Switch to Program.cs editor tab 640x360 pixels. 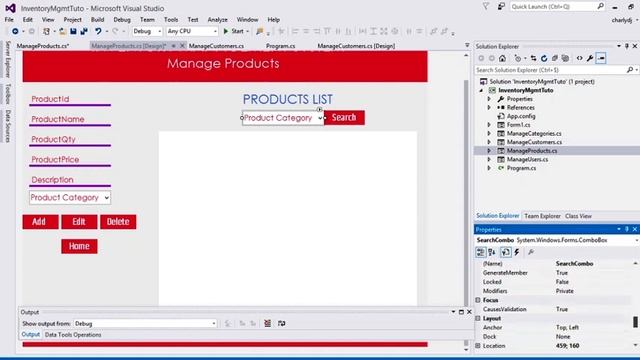(280, 46)
